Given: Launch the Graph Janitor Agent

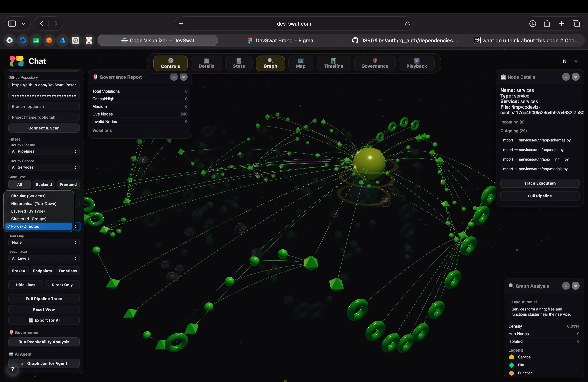Looking at the screenshot, I should pos(44,363).
